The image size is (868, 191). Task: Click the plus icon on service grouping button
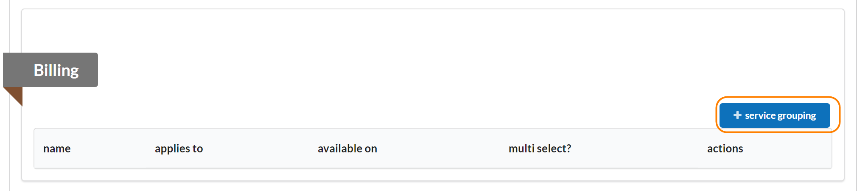(x=737, y=115)
